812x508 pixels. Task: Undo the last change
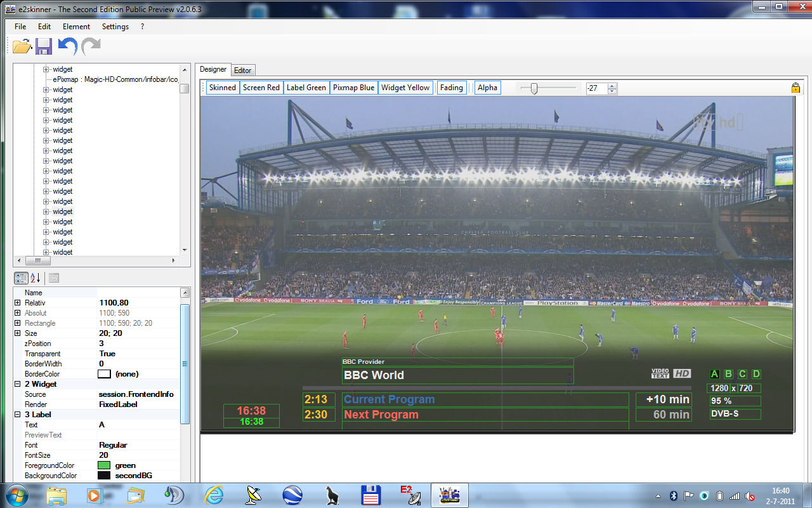[x=67, y=46]
